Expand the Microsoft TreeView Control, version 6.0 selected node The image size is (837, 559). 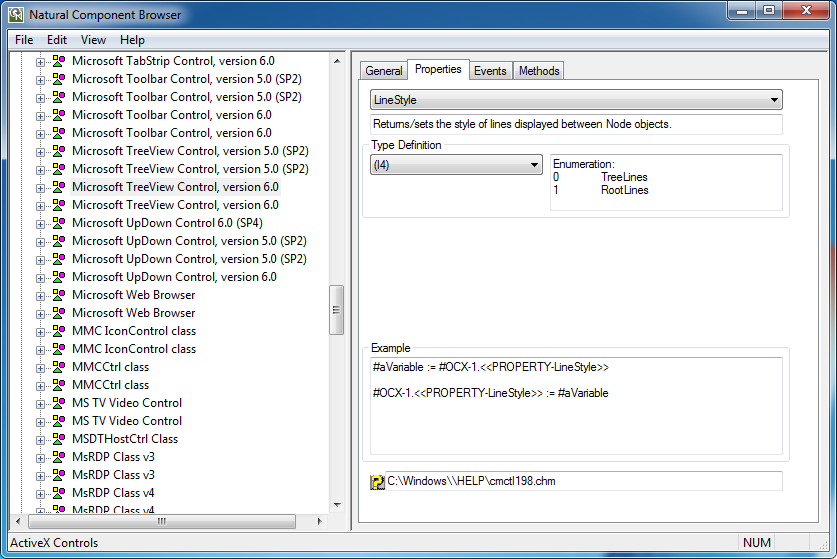[x=41, y=187]
